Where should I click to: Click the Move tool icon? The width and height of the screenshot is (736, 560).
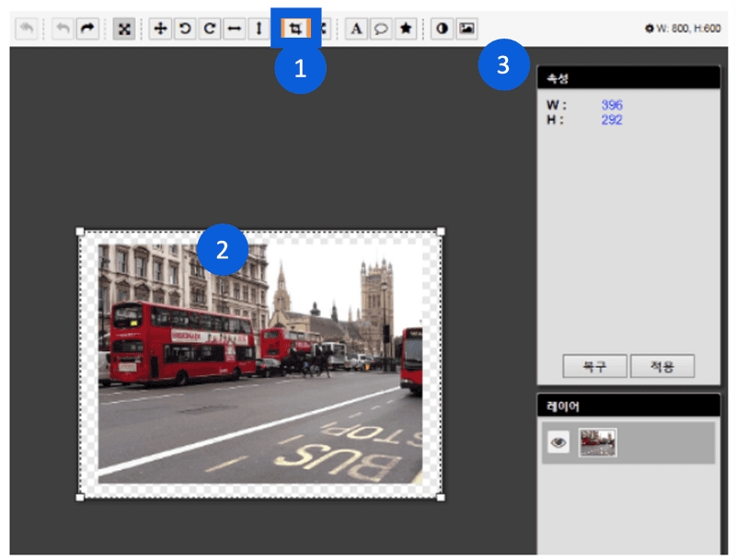tap(160, 29)
